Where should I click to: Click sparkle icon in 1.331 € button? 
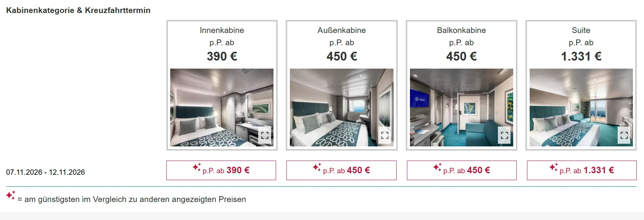(x=553, y=167)
